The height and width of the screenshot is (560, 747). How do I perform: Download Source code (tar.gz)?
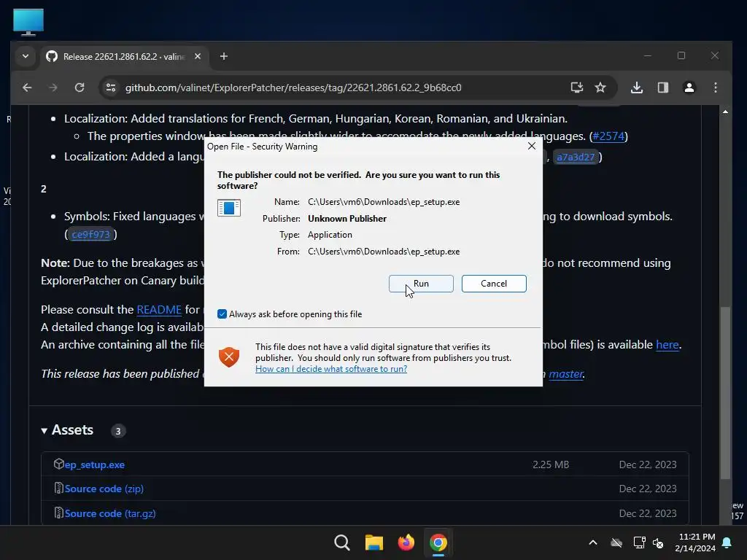click(x=110, y=513)
